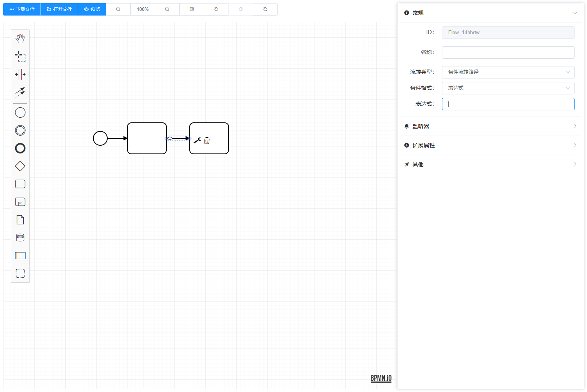Activate the lasso selection tool
The image size is (587, 392).
coord(20,56)
